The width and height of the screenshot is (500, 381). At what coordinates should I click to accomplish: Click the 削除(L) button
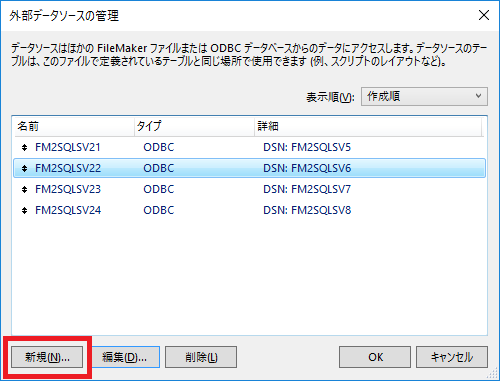pyautogui.click(x=201, y=357)
